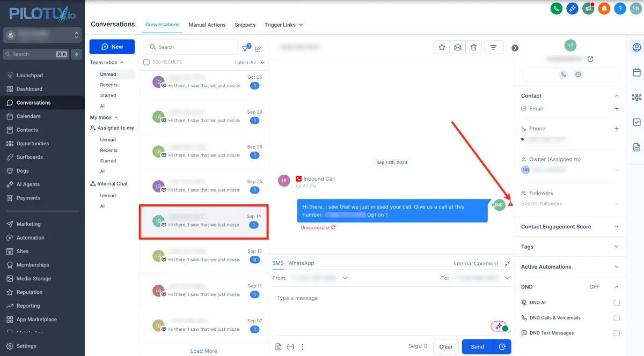Click the trash icon to delete conversation
644x356 pixels.
[473, 47]
